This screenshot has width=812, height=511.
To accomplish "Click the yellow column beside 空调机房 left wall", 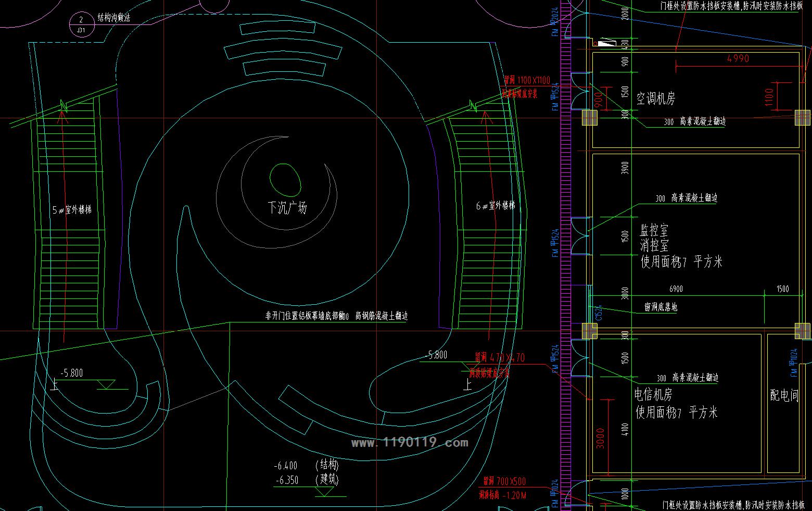I will [x=589, y=118].
